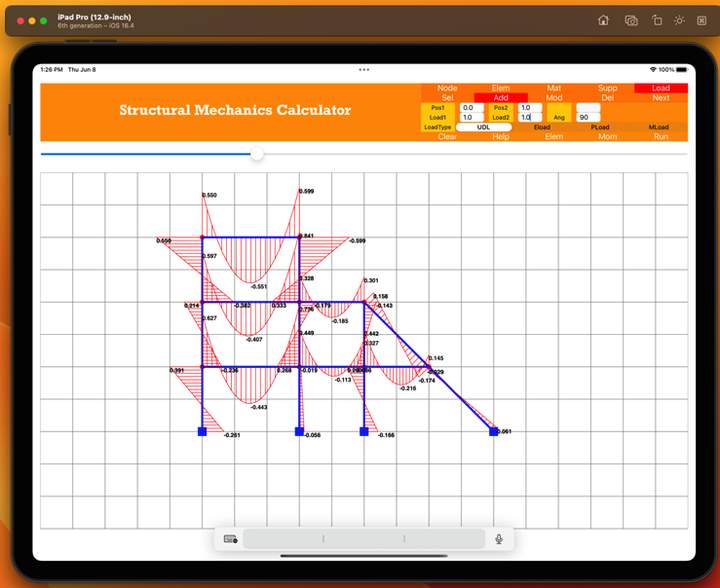Show the Mom moment diagram
Image resolution: width=720 pixels, height=588 pixels.
tap(607, 137)
